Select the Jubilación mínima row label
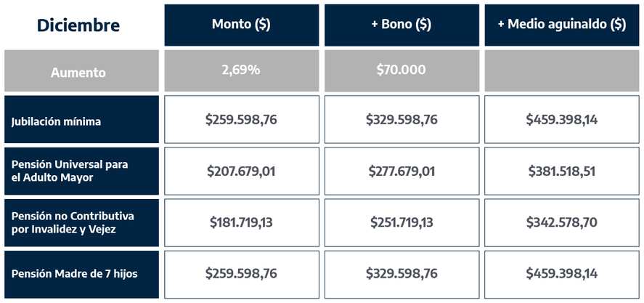The height and width of the screenshot is (303, 644). (x=57, y=121)
